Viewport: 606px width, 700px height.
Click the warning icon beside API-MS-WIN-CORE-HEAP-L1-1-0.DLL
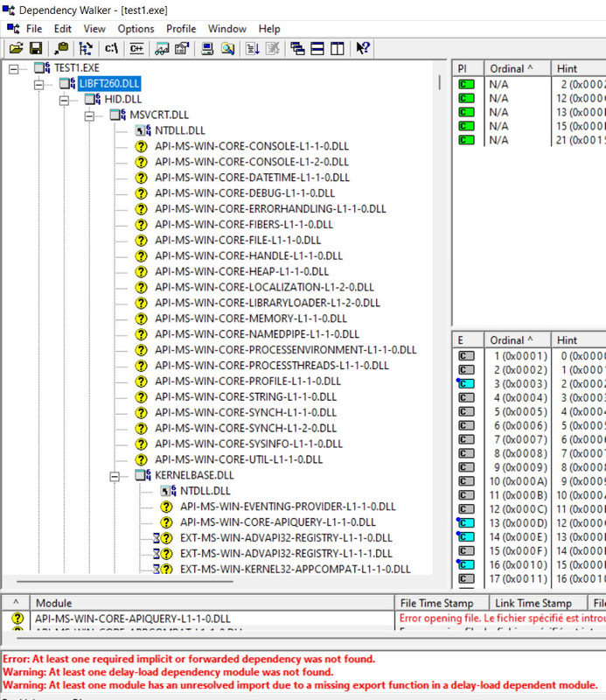pyautogui.click(x=141, y=271)
